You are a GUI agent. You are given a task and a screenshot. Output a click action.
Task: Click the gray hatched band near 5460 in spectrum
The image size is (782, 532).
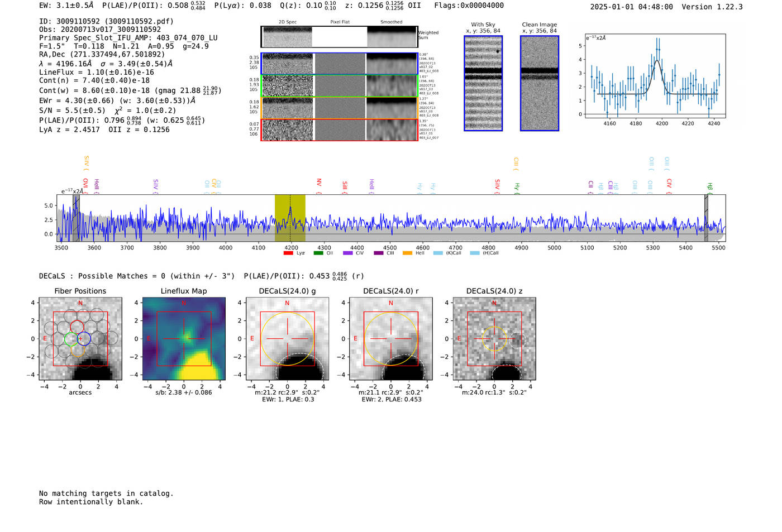click(706, 218)
